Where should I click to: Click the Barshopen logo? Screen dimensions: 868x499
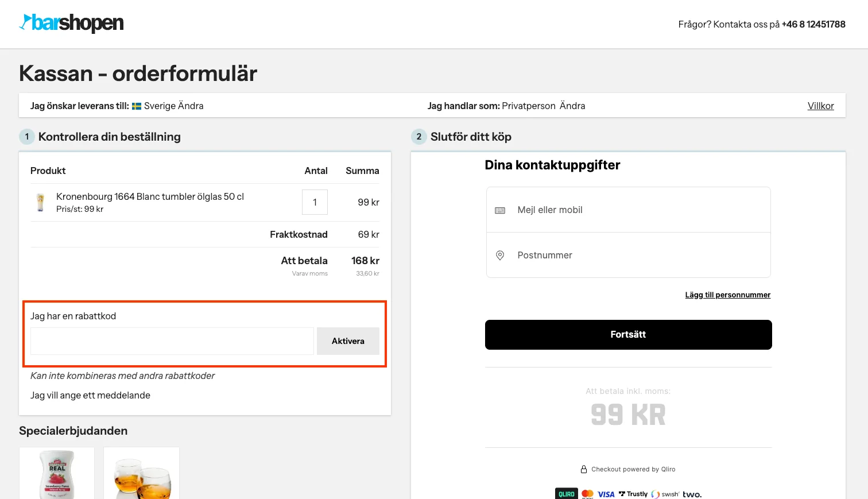(71, 23)
